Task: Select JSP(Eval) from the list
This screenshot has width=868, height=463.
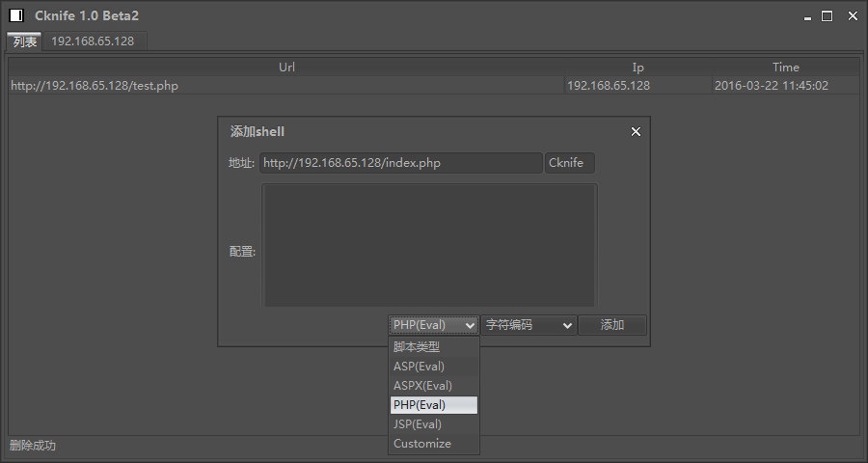Action: [x=434, y=424]
